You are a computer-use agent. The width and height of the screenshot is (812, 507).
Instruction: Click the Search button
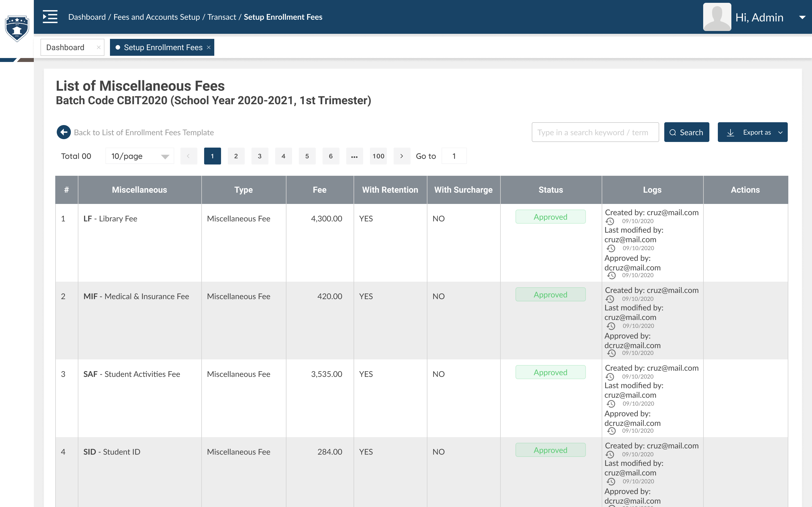[x=686, y=132]
